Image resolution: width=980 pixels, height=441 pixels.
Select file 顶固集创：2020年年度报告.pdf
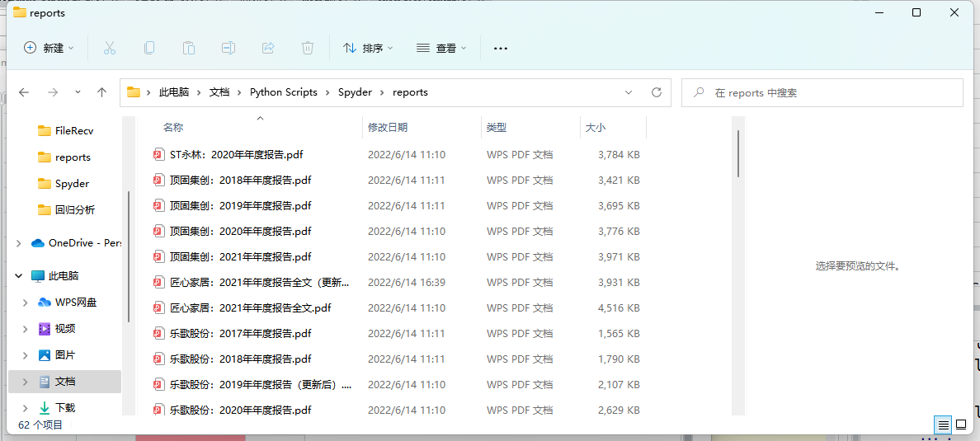point(240,231)
